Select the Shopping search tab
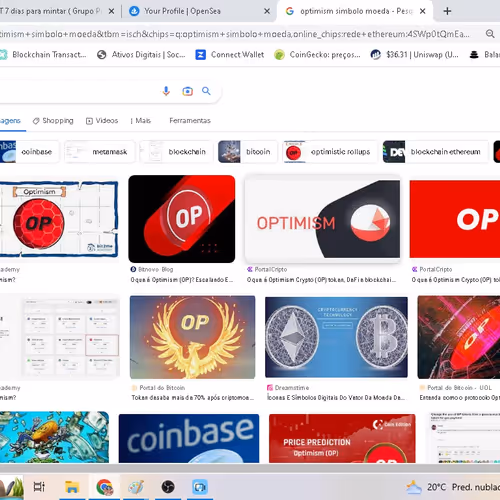The width and height of the screenshot is (500, 500). pos(53,120)
